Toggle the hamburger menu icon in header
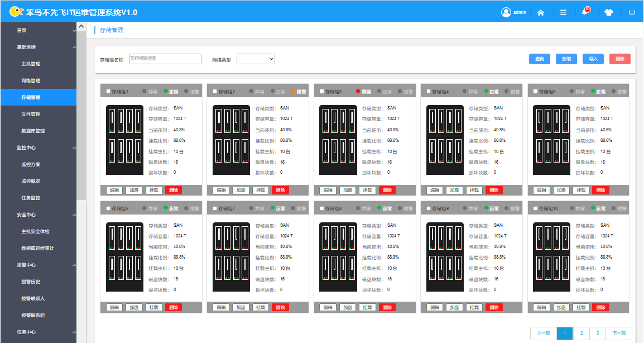The image size is (644, 343). 563,12
